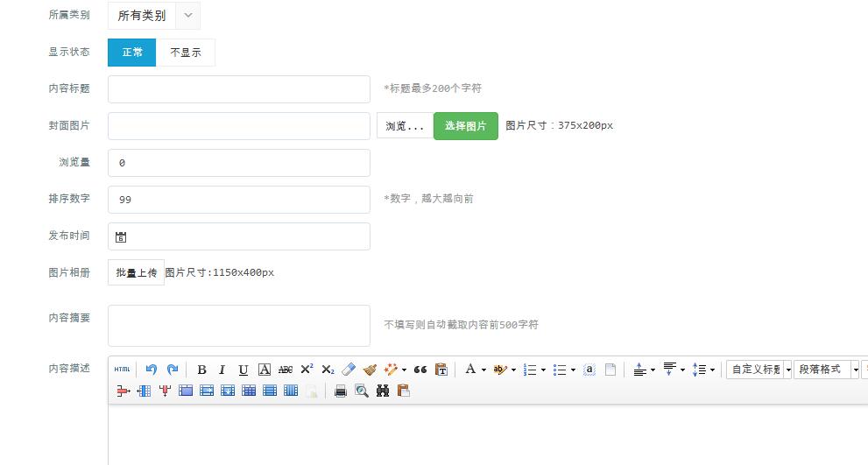This screenshot has height=465, width=868.
Task: Open the 段落格式 paragraph format dropdown
Action: click(828, 370)
